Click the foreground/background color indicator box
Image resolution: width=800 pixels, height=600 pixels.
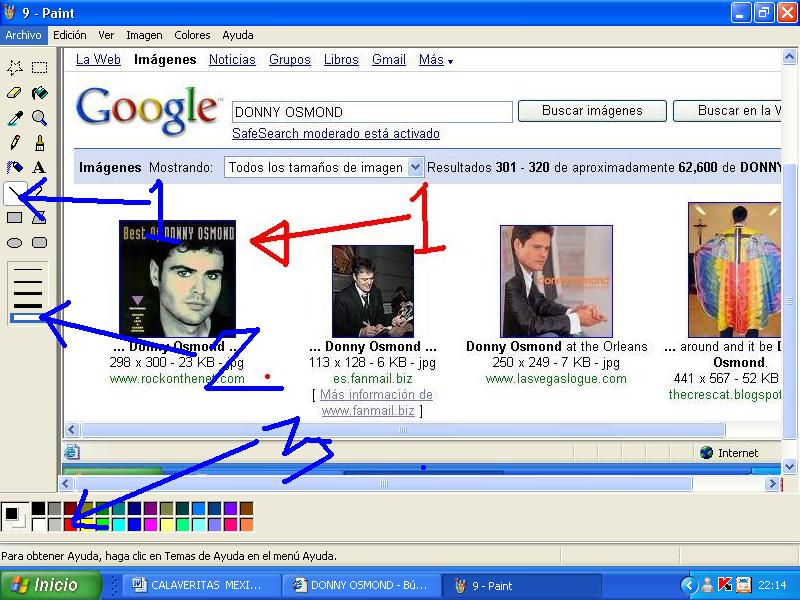click(x=14, y=516)
